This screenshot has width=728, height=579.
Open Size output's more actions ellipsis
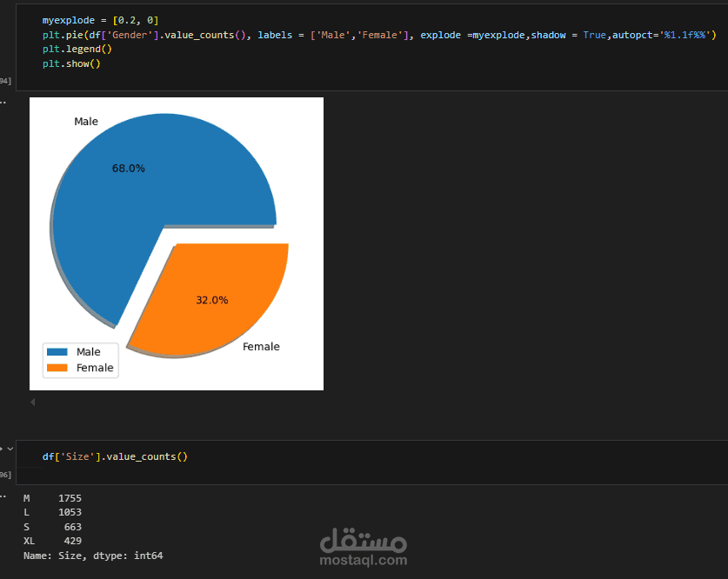[x=3, y=496]
